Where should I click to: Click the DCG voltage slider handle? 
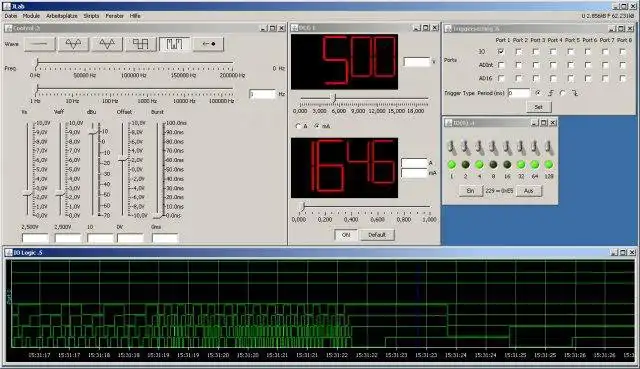[334, 98]
